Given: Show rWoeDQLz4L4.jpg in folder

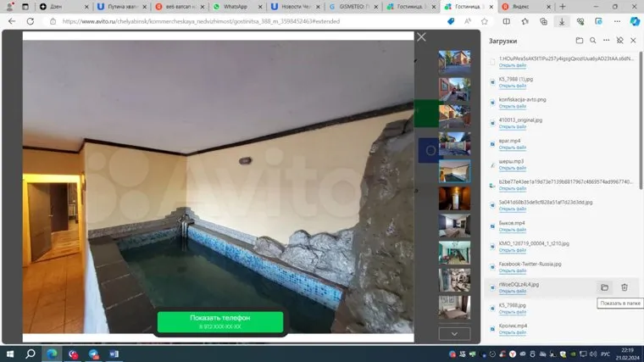Looking at the screenshot, I should (x=604, y=287).
